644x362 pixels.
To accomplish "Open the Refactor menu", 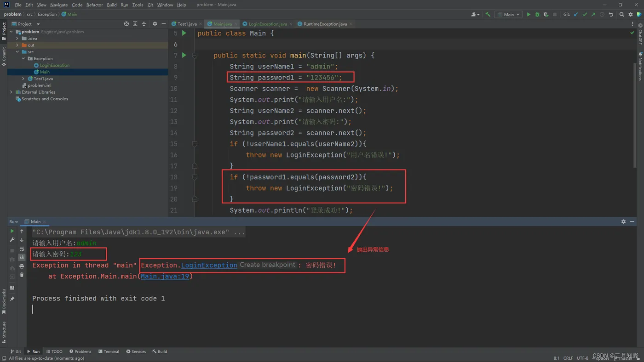I will pyautogui.click(x=94, y=5).
